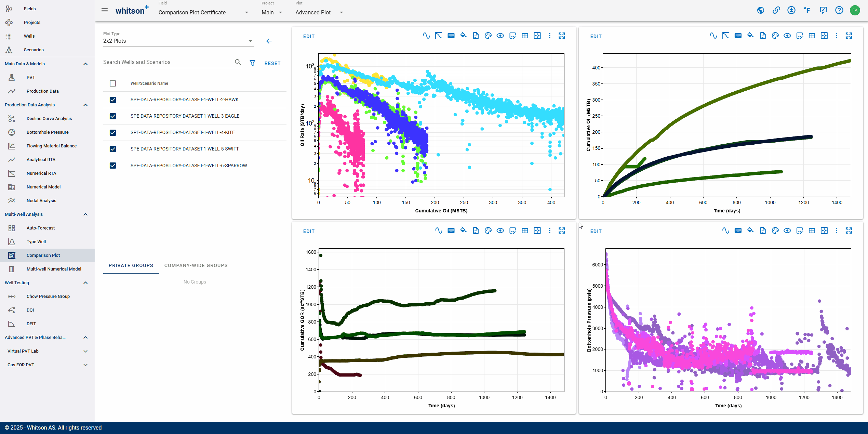Expand the Oil Rate plot to fullscreen
The image size is (868, 434).
[x=562, y=36]
